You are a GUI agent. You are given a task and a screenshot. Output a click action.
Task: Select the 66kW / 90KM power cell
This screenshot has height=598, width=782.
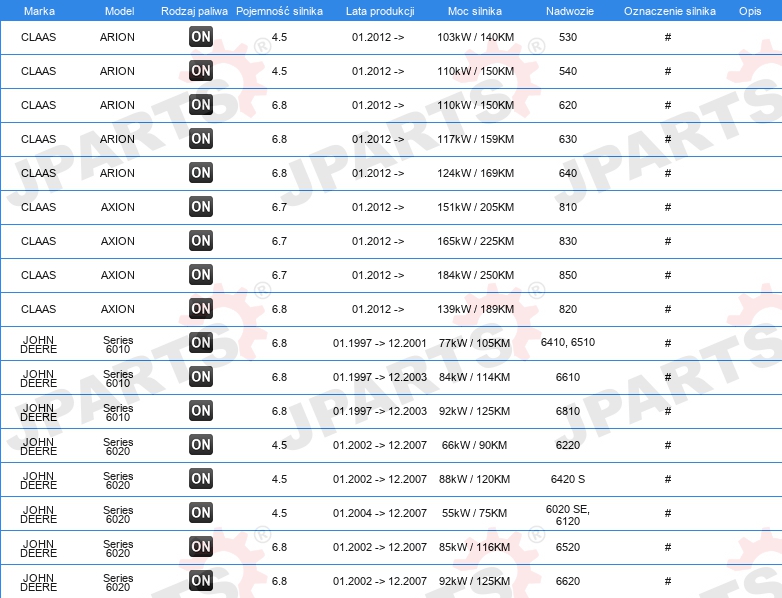point(474,445)
